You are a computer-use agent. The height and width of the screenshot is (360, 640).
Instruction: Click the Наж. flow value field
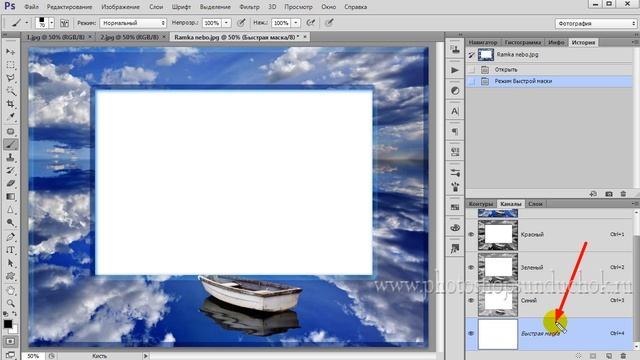click(281, 23)
